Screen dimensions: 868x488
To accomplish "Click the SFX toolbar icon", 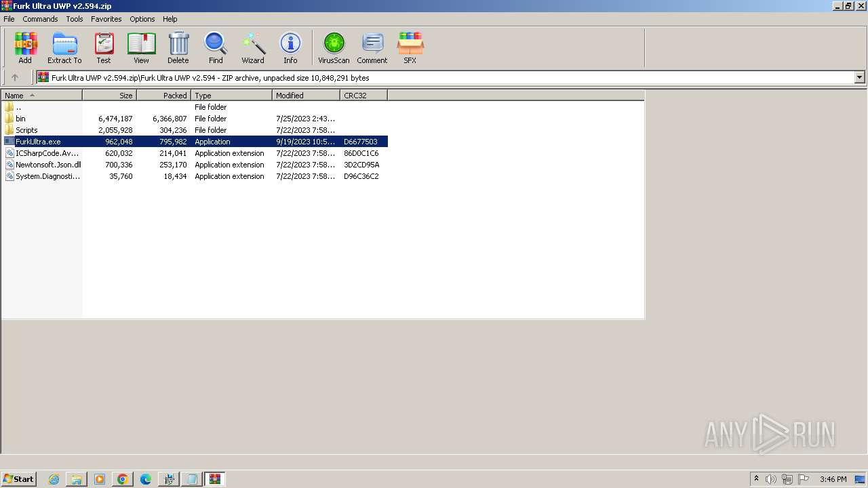I will point(410,47).
